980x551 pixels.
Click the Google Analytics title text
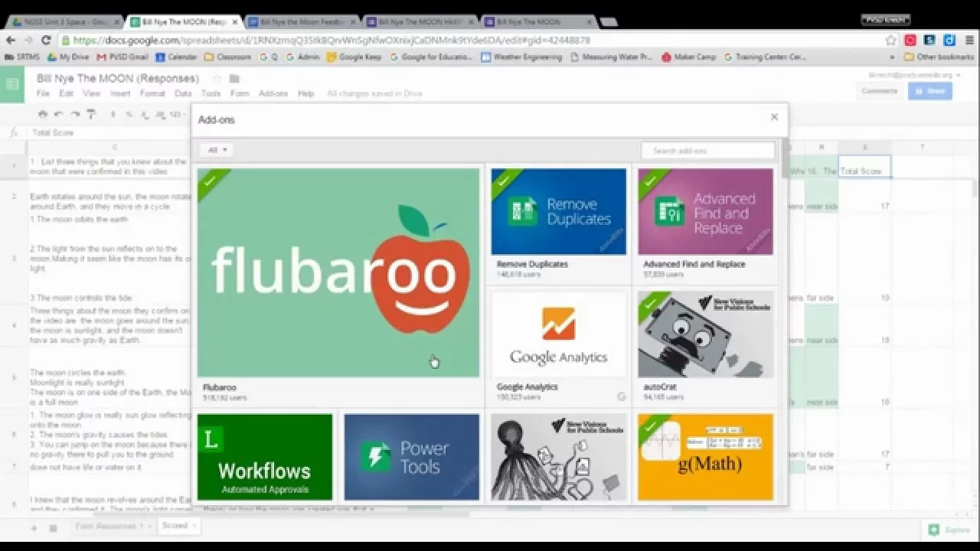527,387
